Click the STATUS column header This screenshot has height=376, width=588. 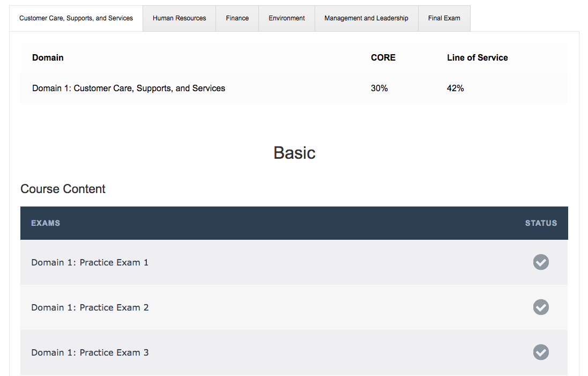[541, 223]
